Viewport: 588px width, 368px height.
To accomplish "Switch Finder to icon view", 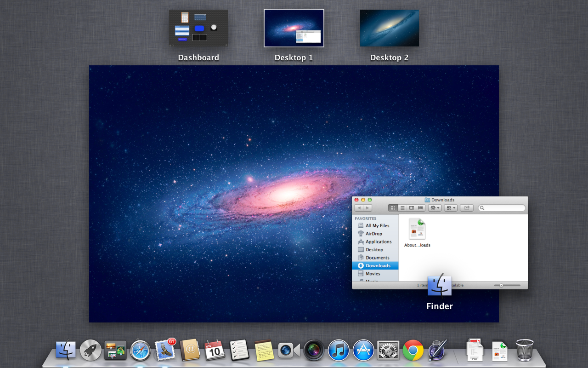I will pos(393,208).
